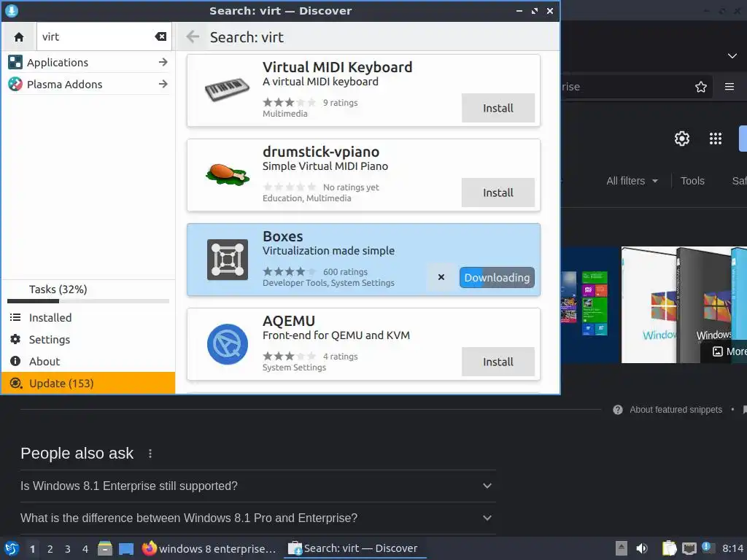
Task: Switch to Firefox window in the taskbar
Action: pyautogui.click(x=209, y=548)
